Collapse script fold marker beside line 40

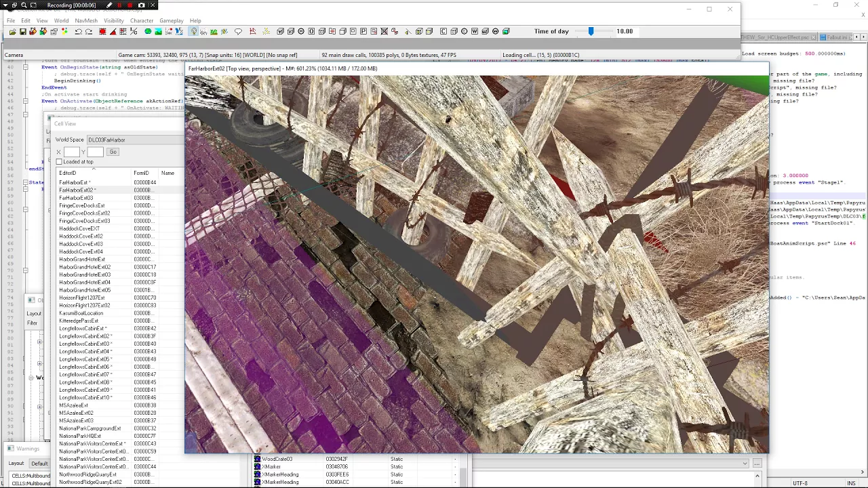(25, 67)
